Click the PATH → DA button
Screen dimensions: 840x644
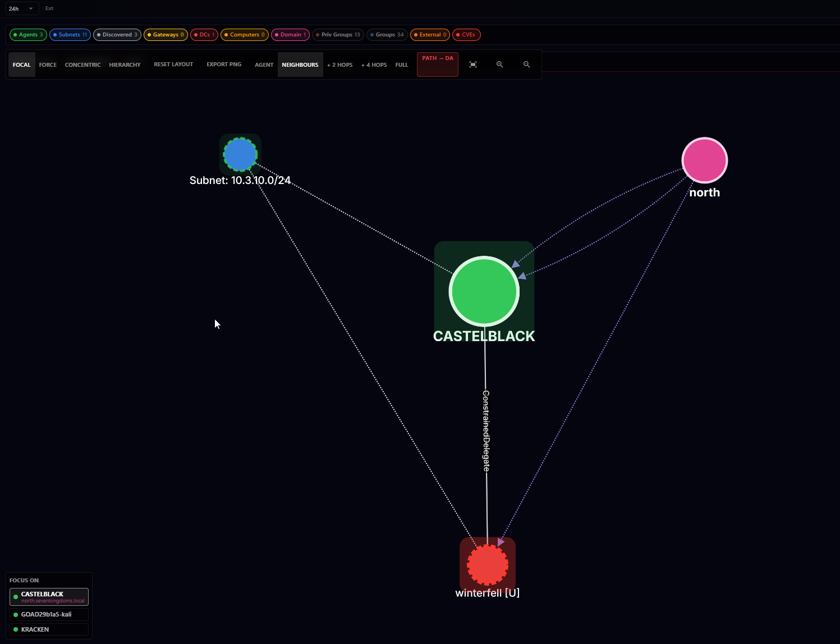coord(438,64)
